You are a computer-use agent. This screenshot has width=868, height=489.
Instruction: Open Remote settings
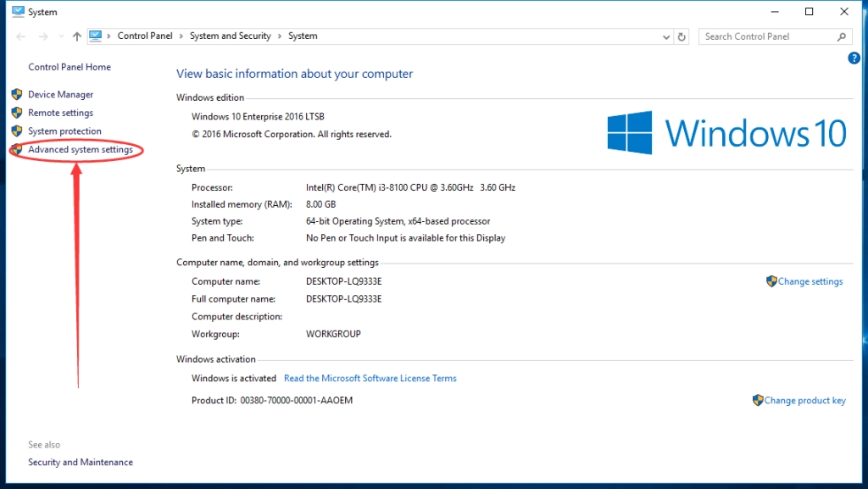60,113
